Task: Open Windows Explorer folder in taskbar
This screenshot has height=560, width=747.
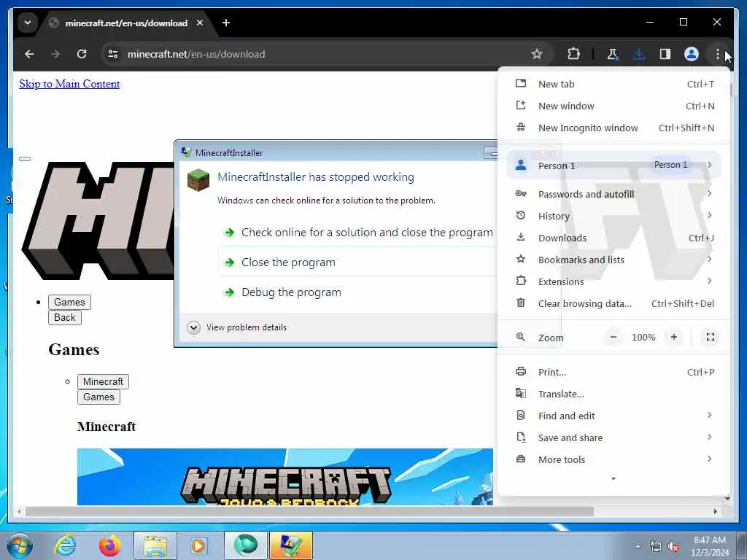Action: [155, 545]
